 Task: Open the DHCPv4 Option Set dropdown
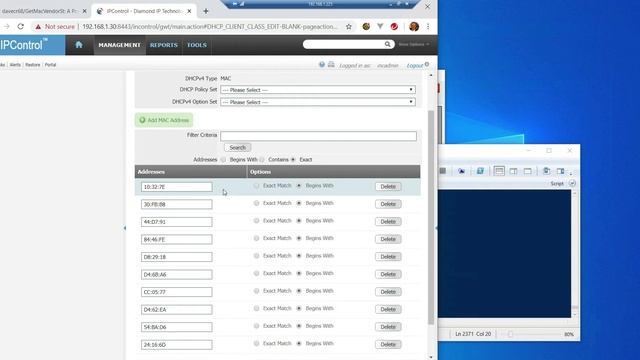coord(318,102)
